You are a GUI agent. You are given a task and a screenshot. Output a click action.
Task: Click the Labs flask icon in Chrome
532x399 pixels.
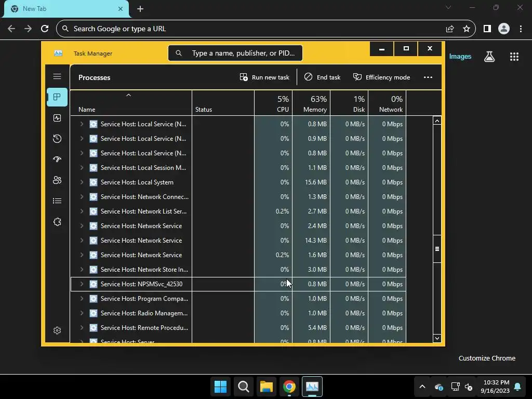pos(489,57)
